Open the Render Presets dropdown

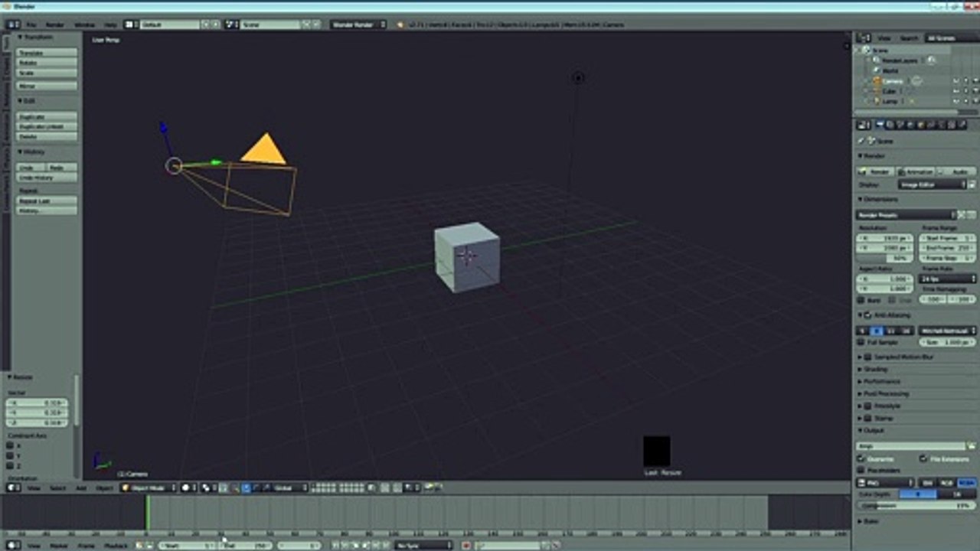(x=906, y=215)
